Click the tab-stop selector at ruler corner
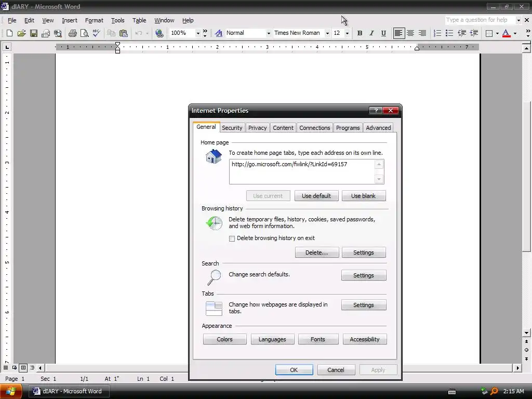The height and width of the screenshot is (399, 532). 7,47
